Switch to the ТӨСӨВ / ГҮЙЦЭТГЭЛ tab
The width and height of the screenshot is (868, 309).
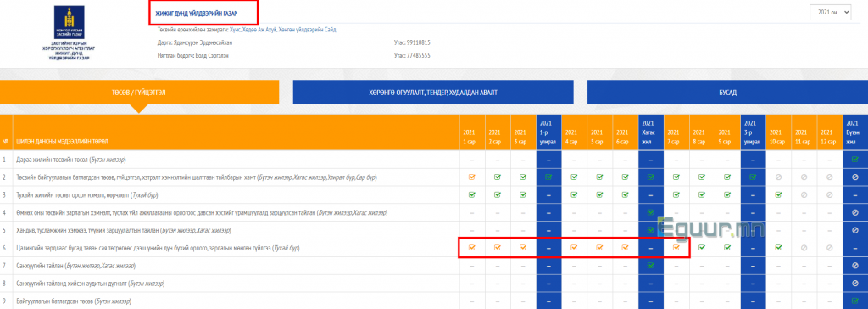[140, 92]
